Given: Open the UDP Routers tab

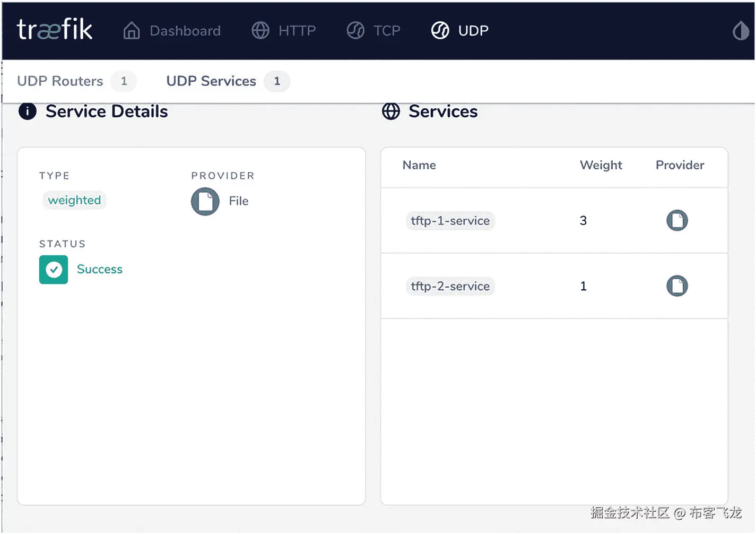Looking at the screenshot, I should pos(60,81).
